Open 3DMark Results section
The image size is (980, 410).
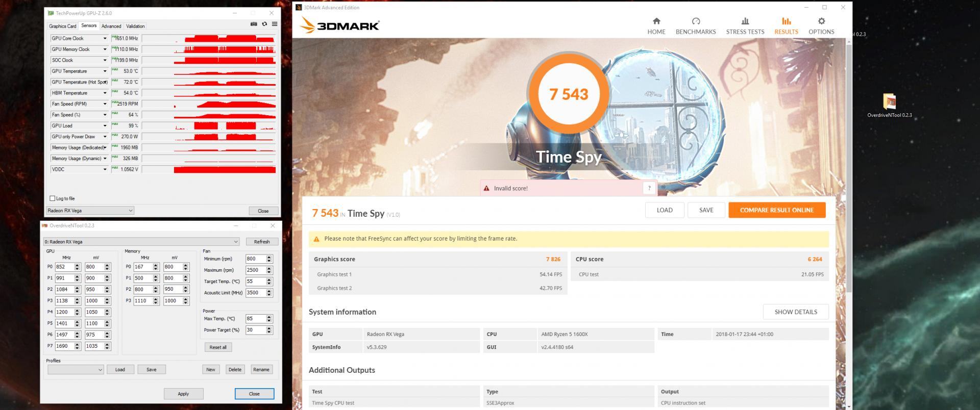[x=786, y=25]
